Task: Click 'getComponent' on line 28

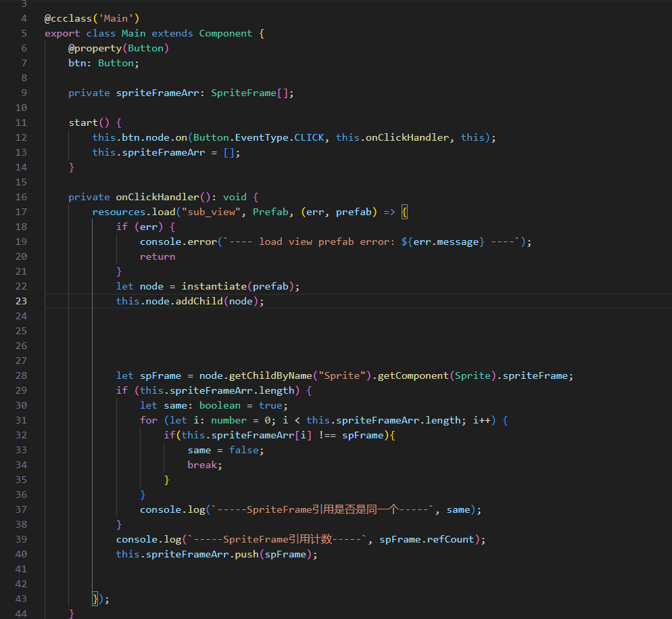Action: (x=413, y=375)
